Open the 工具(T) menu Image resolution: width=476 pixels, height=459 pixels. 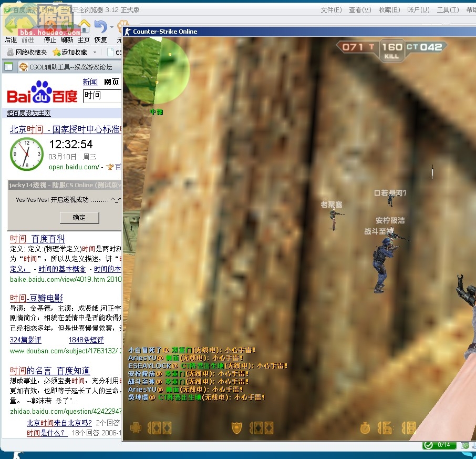[448, 10]
